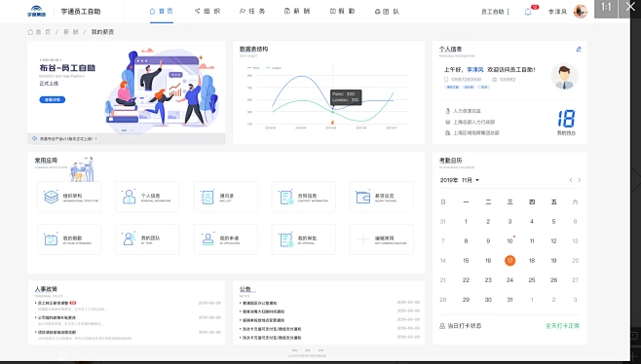Switch to the 组织 navigation tab
The image size is (641, 364).
pos(207,12)
